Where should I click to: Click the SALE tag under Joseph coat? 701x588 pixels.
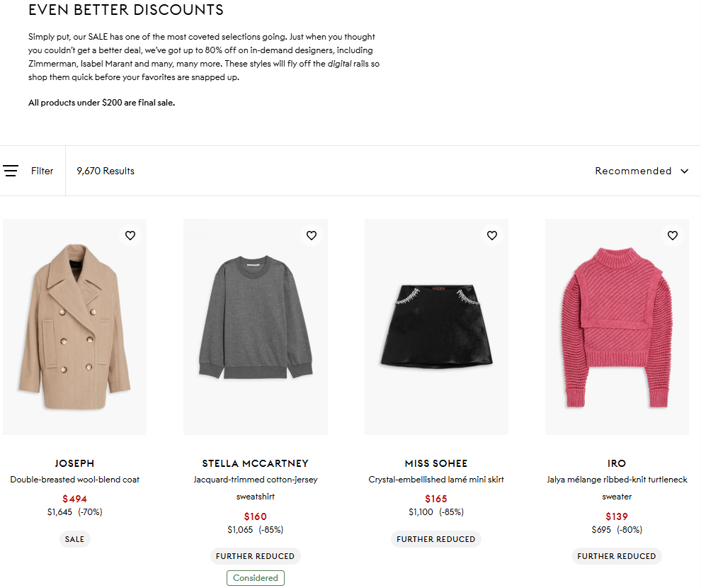(74, 539)
